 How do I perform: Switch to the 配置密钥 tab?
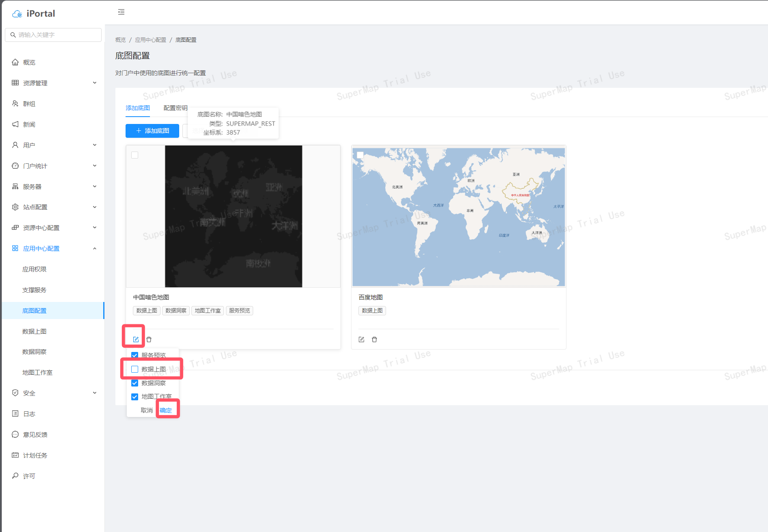(x=175, y=108)
